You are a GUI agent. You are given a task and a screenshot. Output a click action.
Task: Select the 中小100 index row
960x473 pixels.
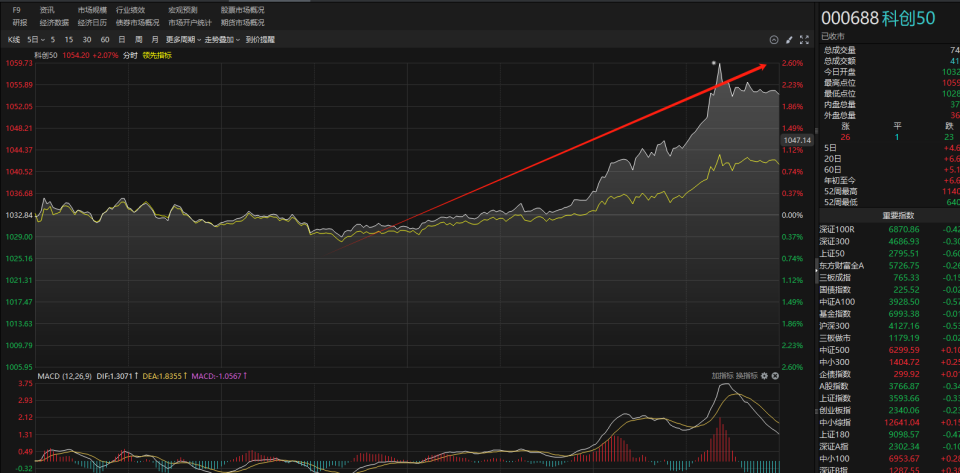[890, 458]
